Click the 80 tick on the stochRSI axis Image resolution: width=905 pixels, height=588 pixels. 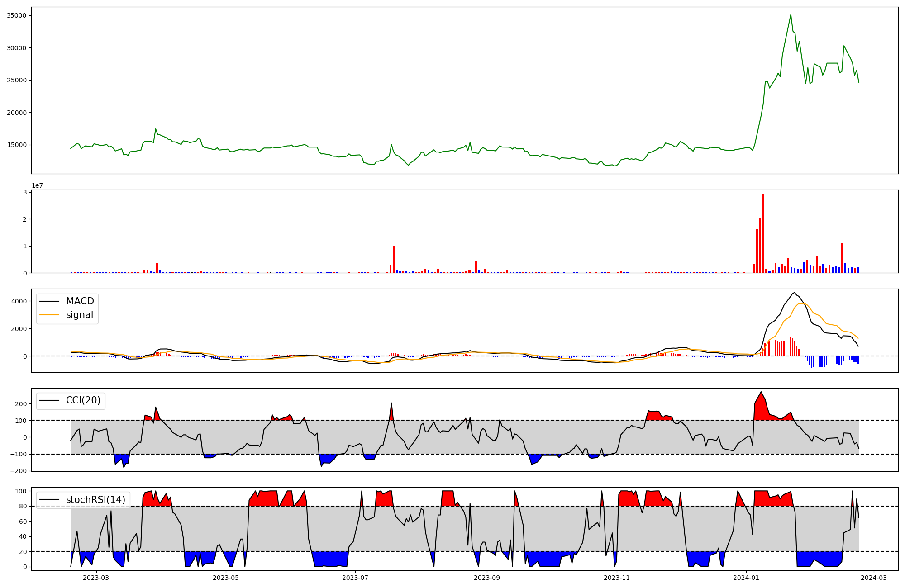(x=23, y=506)
